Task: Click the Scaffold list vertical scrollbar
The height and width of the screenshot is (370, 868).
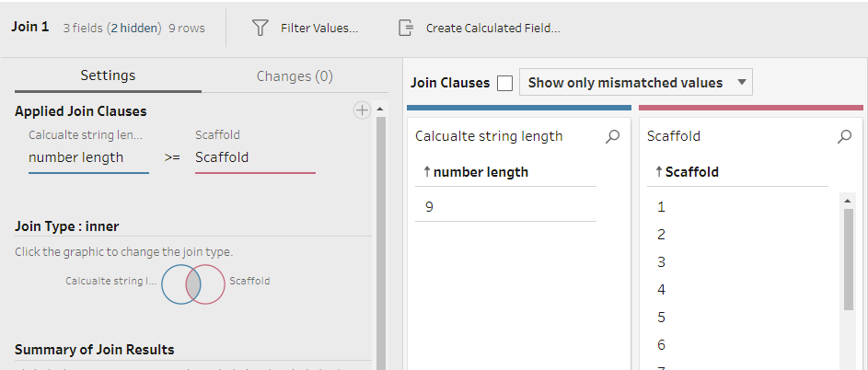Action: (849, 258)
